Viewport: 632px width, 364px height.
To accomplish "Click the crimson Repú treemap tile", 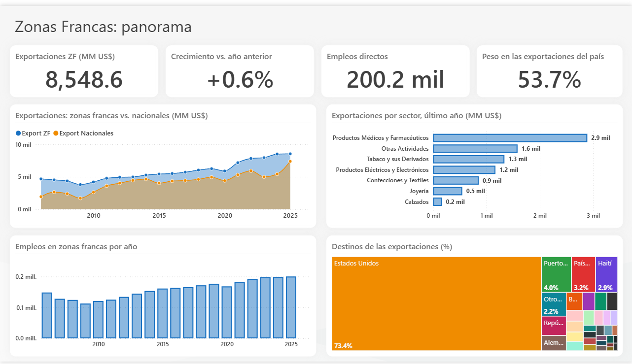I will (554, 326).
